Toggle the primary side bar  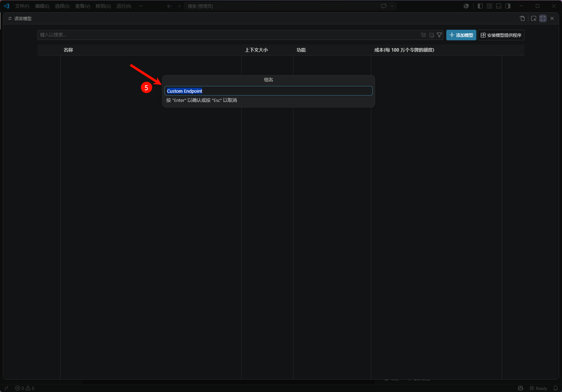[480, 6]
